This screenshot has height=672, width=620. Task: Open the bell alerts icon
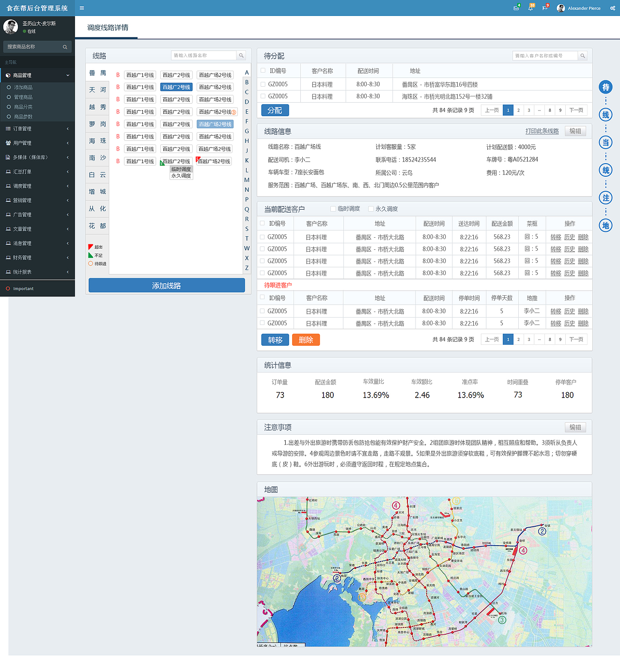[530, 8]
